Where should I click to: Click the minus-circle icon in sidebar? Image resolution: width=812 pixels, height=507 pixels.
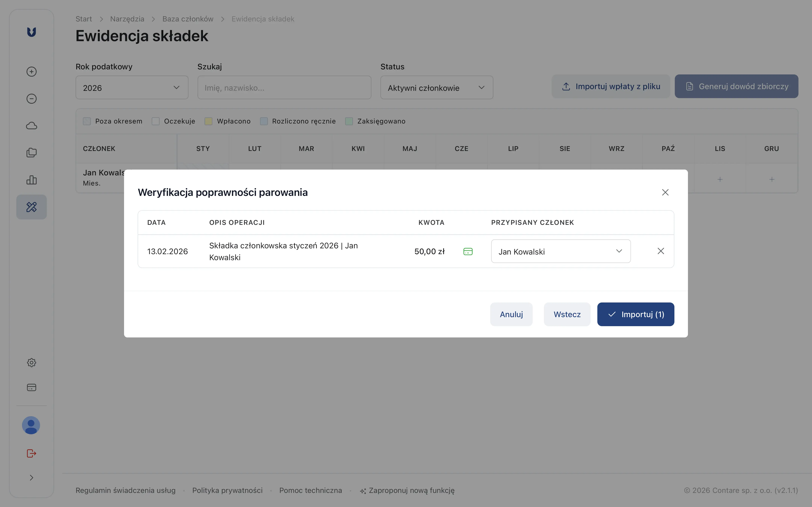pyautogui.click(x=32, y=99)
